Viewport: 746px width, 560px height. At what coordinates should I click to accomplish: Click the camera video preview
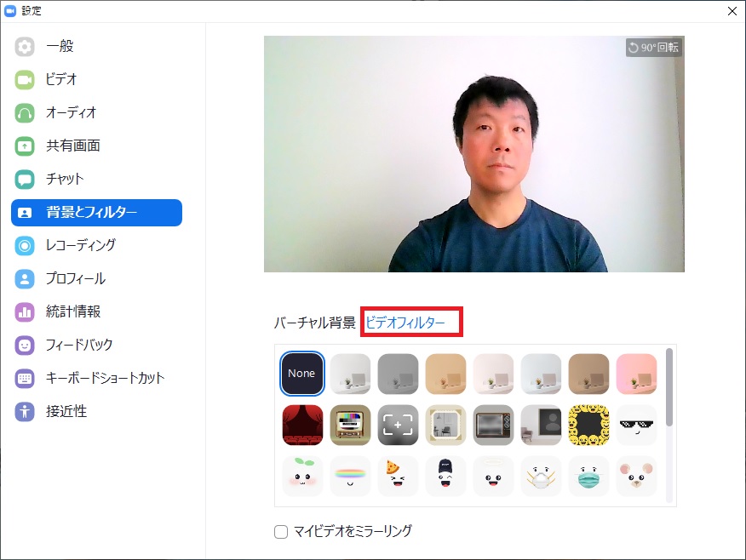pos(473,154)
